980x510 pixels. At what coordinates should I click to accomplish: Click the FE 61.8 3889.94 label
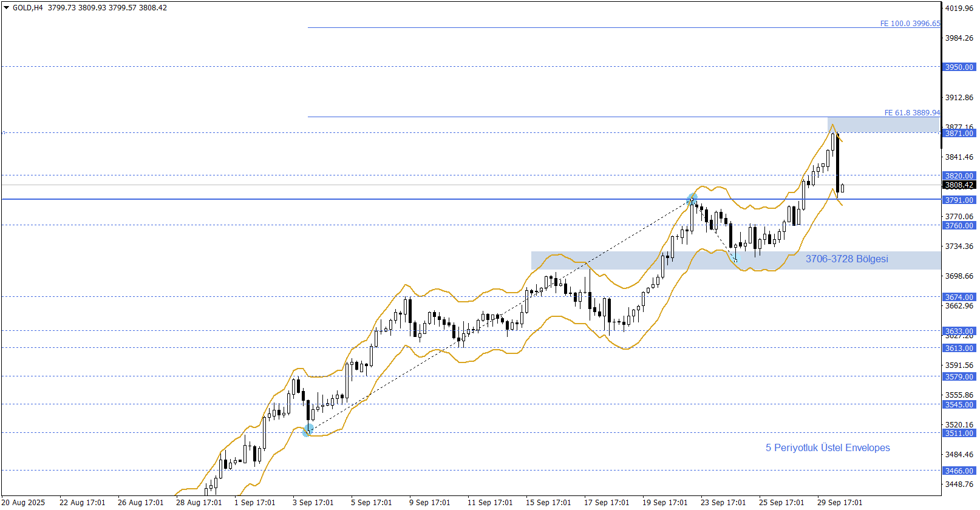tap(911, 113)
